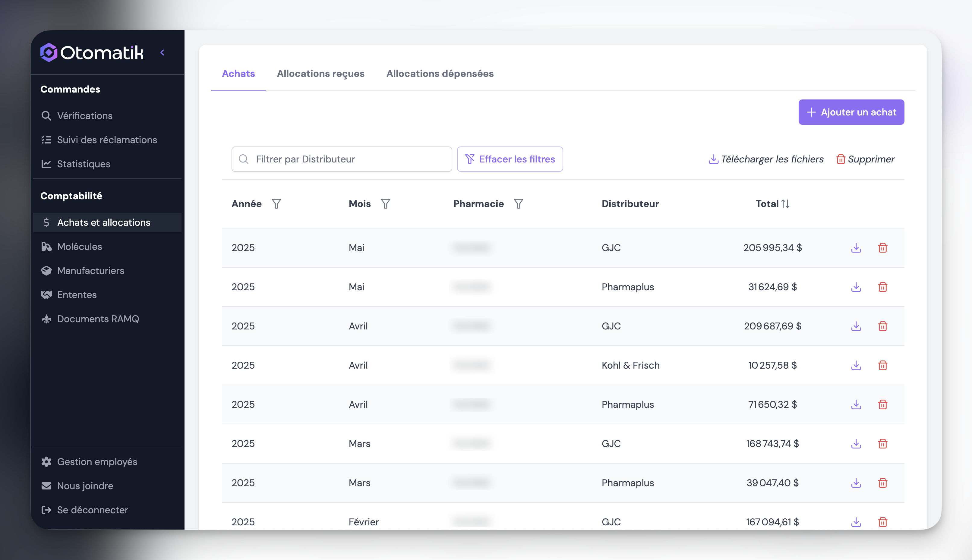Viewport: 972px width, 560px height.
Task: Delete the Mars GJC purchase entry
Action: click(x=882, y=444)
